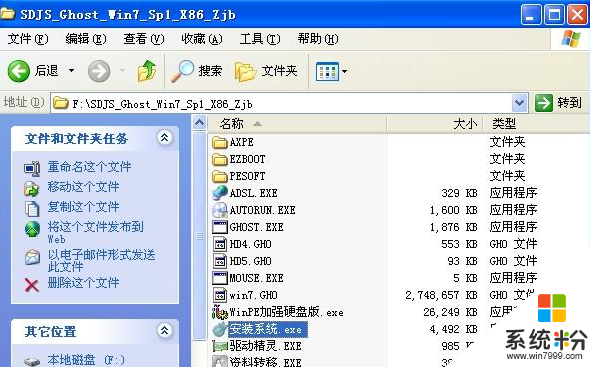Select the 资料转移.EXE icon
This screenshot has height=367, width=590.
(x=219, y=361)
